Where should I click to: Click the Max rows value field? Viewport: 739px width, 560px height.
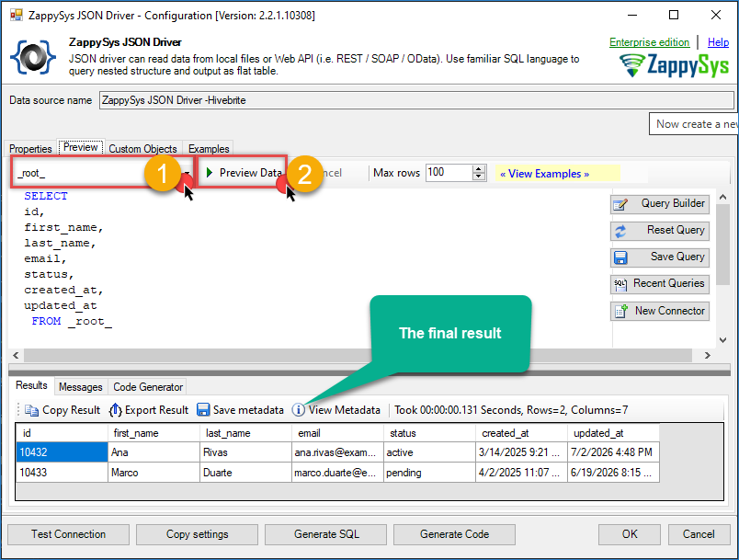449,173
